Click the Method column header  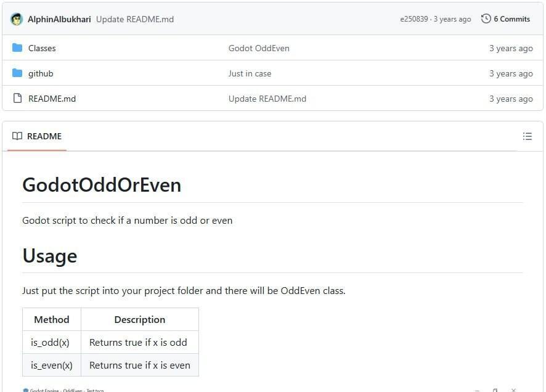coord(52,320)
